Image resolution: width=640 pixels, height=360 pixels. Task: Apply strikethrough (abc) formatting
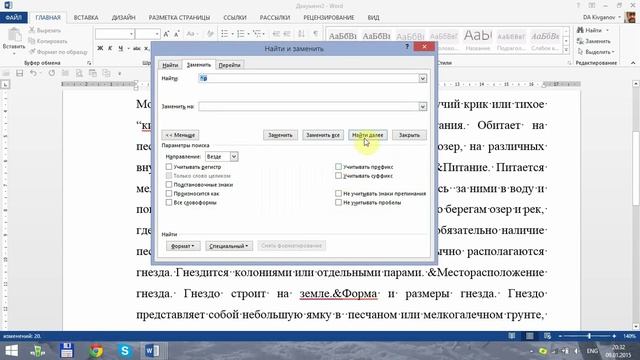(137, 48)
